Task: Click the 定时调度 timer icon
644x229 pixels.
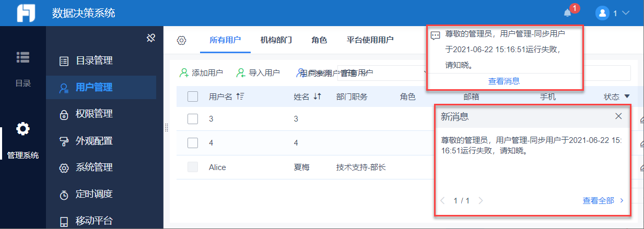Action: coord(64,195)
